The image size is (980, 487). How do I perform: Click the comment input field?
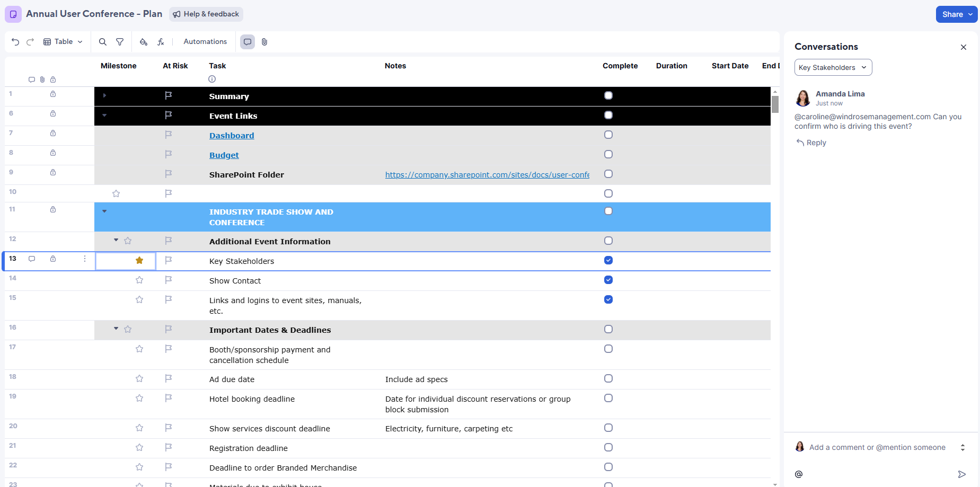877,447
